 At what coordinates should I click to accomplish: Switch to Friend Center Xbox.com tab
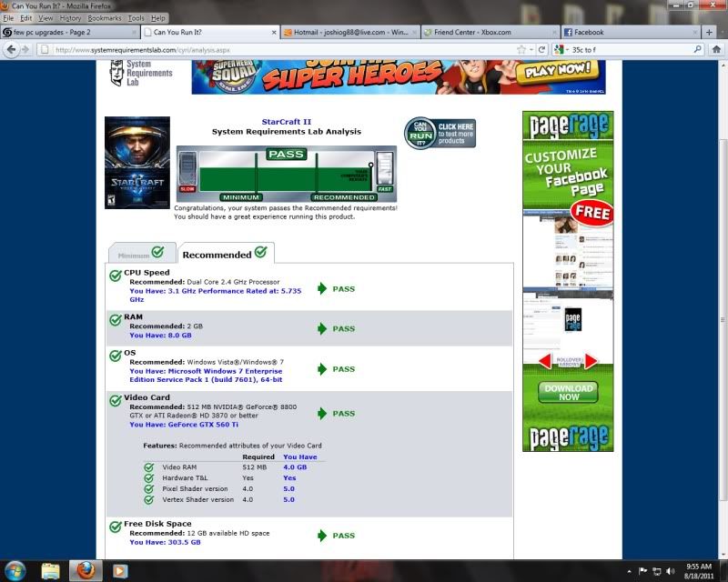pyautogui.click(x=490, y=32)
